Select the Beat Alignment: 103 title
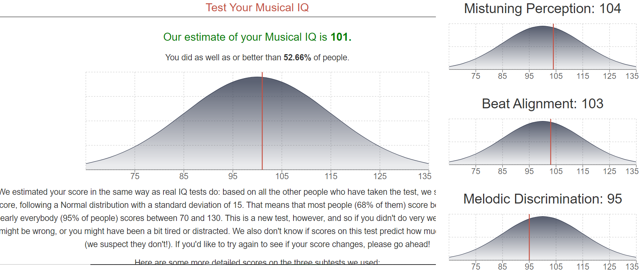Viewport: 644px width, 278px height. tap(542, 104)
